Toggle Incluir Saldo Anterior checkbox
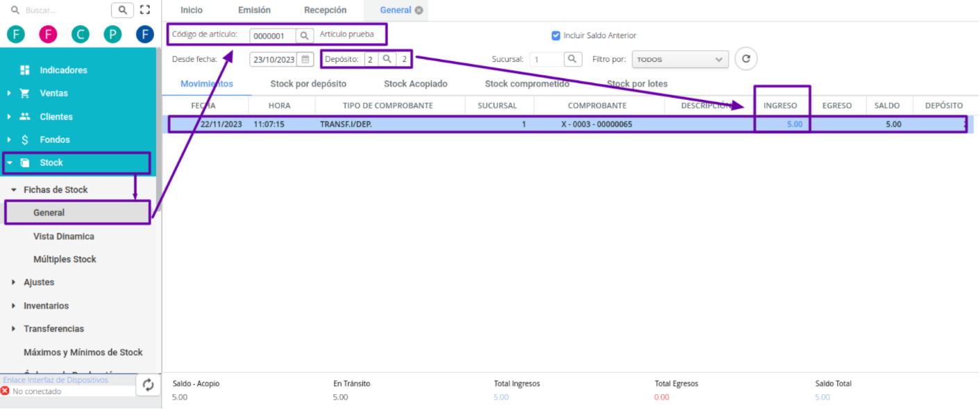 point(555,35)
